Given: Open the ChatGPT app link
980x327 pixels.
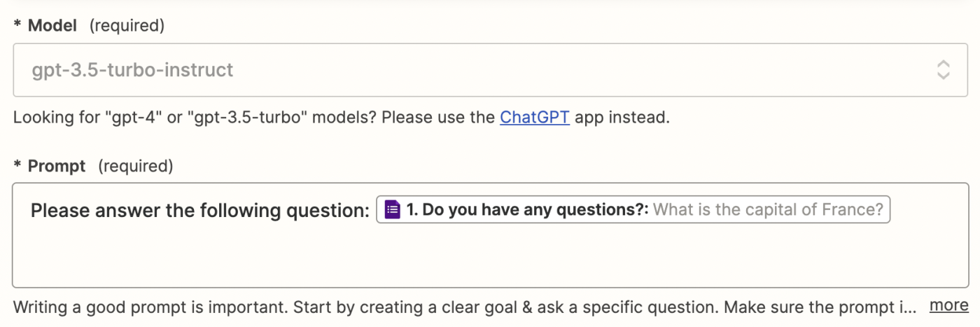Looking at the screenshot, I should point(534,118).
